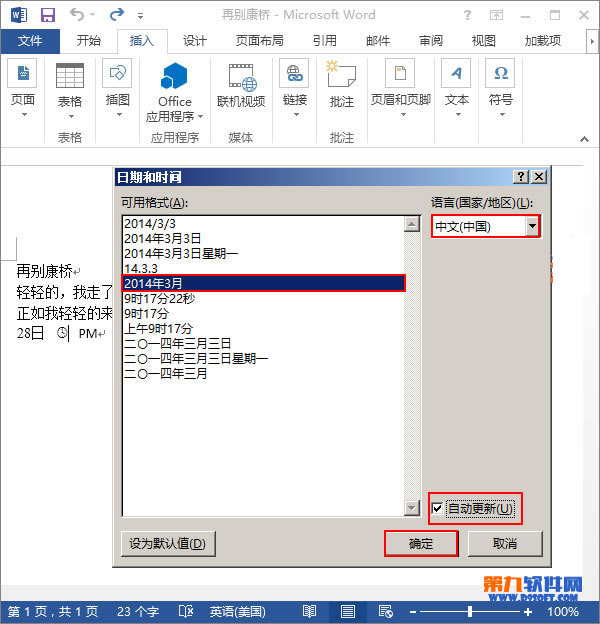
Task: Switch to the Design (设计) tab
Action: (x=195, y=41)
